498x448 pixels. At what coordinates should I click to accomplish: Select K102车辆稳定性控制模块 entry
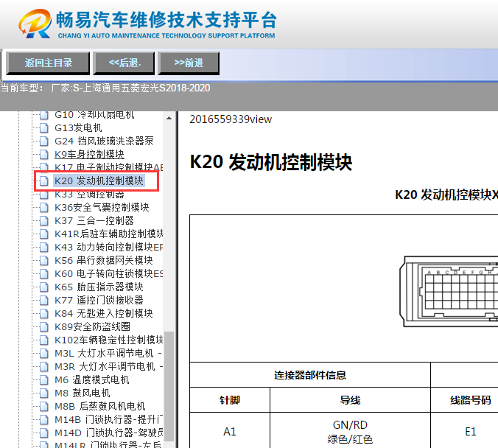tap(108, 340)
